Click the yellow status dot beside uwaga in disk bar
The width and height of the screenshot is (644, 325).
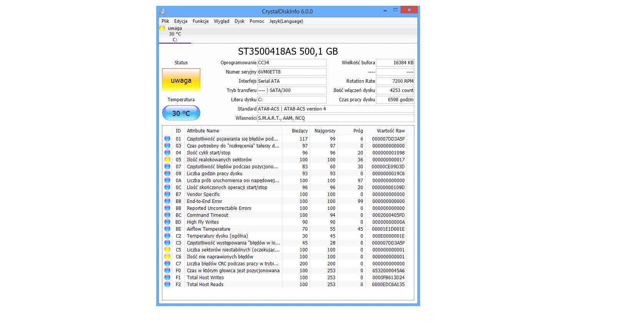(162, 28)
